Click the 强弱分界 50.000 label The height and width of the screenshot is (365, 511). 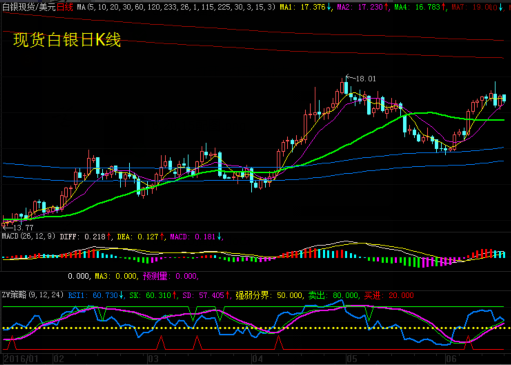[269, 295]
